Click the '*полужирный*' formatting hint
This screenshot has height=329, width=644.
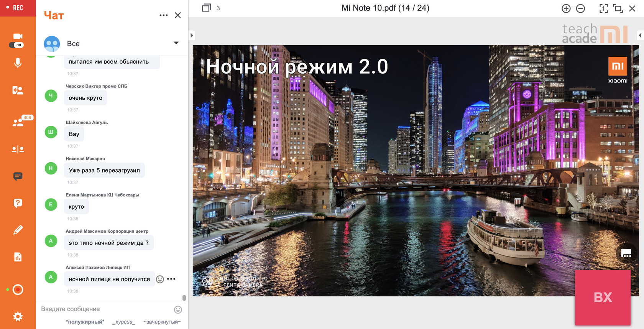pyautogui.click(x=85, y=322)
